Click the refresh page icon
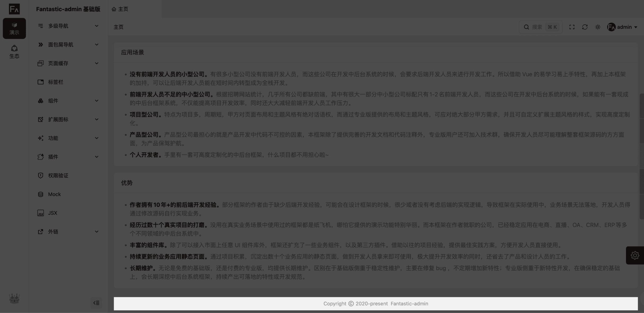 pos(585,27)
